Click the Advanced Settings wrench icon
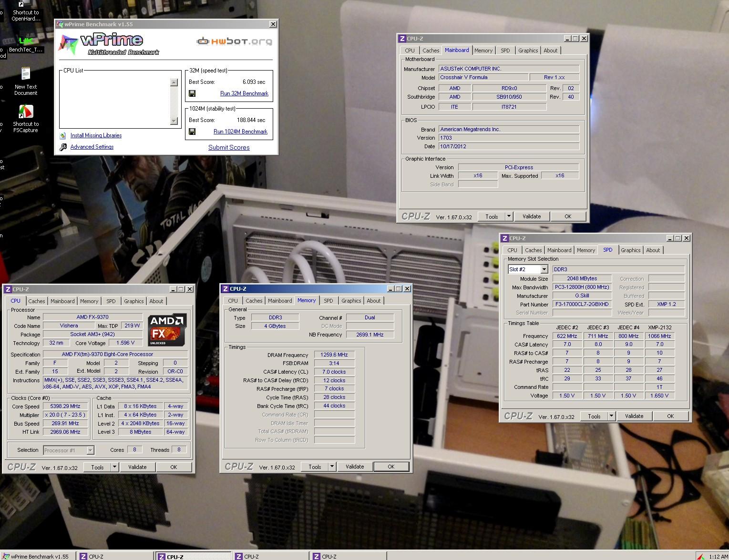 63,147
